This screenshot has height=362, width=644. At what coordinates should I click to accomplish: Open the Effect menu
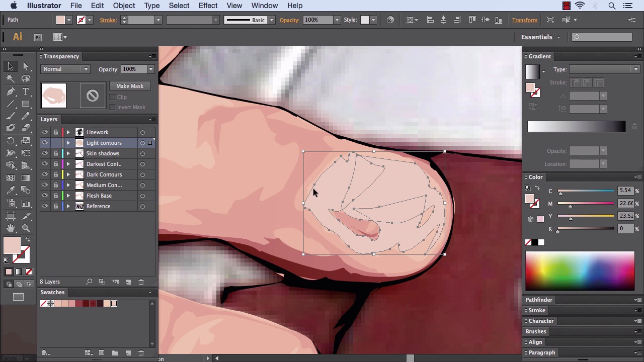208,6
